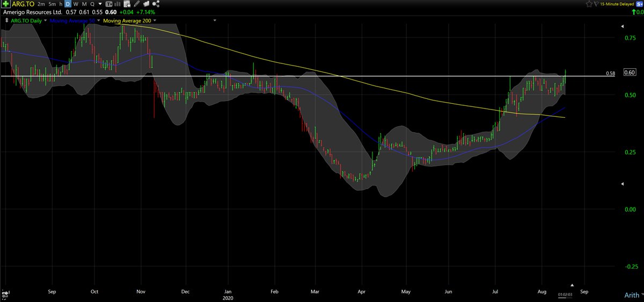The height and width of the screenshot is (302, 644).
Task: Click the 15-Minute Delayed label
Action: click(x=617, y=4)
